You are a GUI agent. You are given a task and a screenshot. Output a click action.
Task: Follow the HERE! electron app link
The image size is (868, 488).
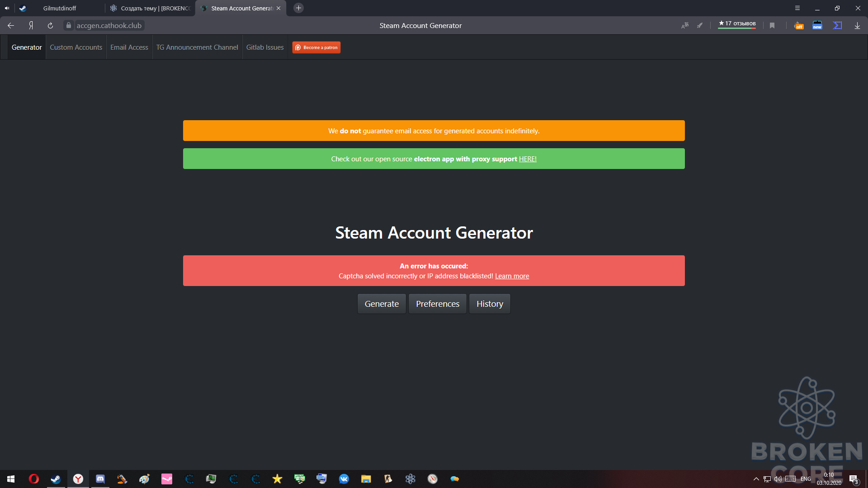528,159
